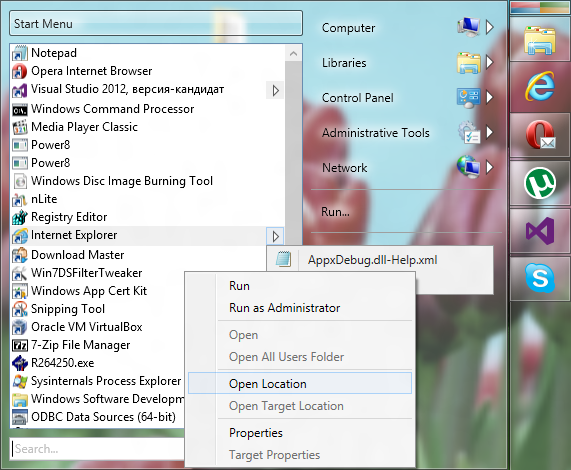
Task: Open Internet Explorer sidebar icon
Action: [x=540, y=86]
